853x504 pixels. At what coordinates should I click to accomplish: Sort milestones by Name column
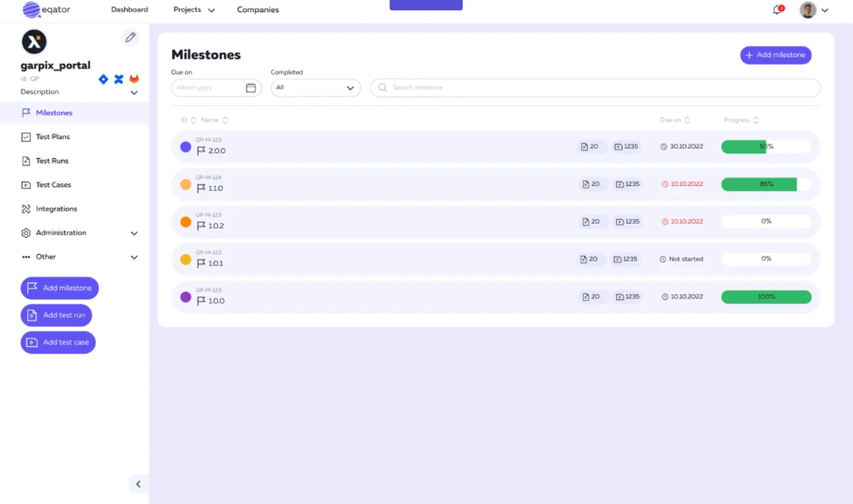coord(214,120)
